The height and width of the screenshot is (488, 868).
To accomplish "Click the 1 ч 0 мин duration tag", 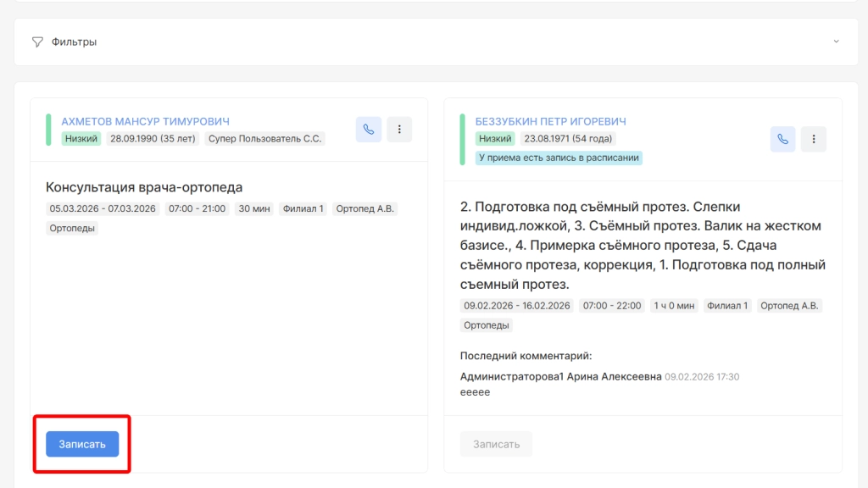I will point(673,306).
